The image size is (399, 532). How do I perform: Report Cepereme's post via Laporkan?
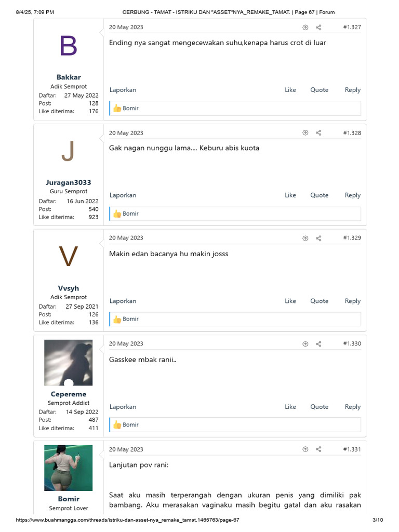point(123,407)
